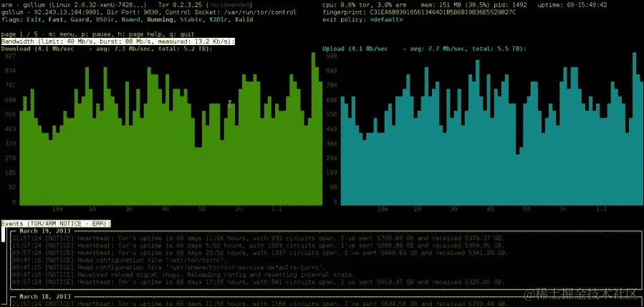Select the highlighted Bandwidth limit header line
Image resolution: width=644 pixels, height=307 pixels.
[118, 42]
